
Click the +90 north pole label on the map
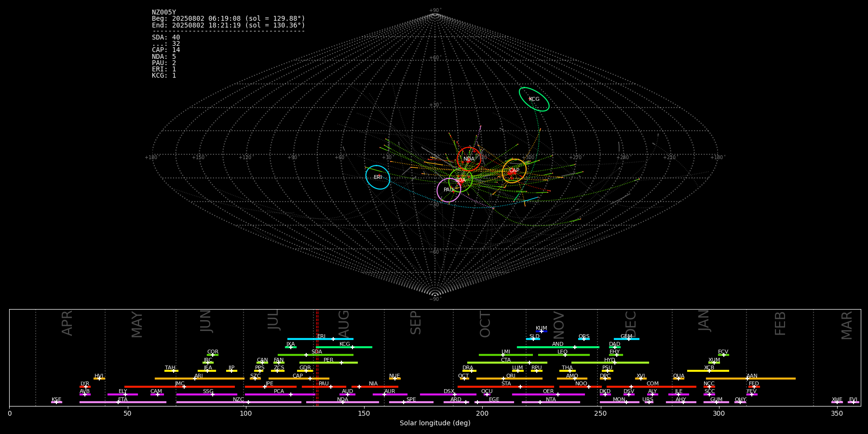click(435, 10)
